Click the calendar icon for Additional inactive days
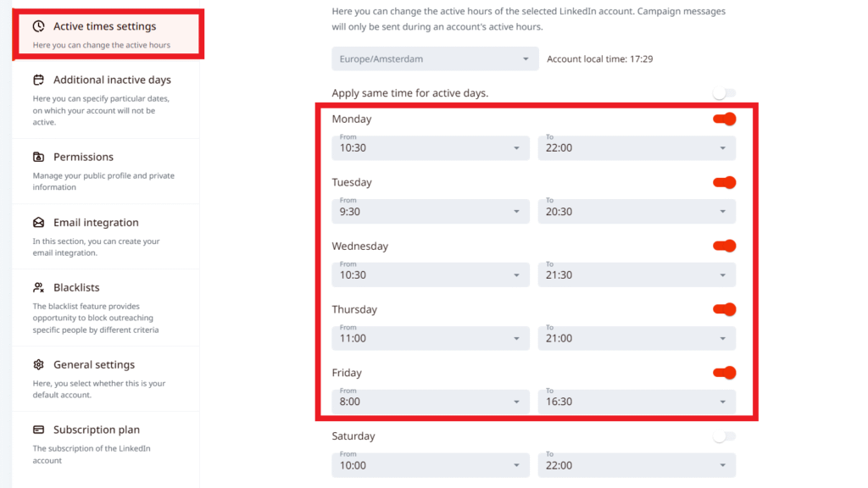Screen dimensions: 868x488 (x=39, y=80)
